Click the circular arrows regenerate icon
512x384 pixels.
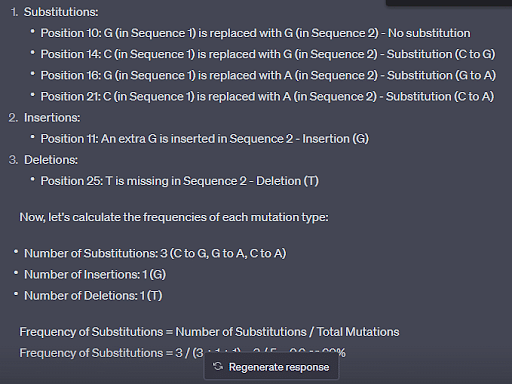(x=218, y=367)
